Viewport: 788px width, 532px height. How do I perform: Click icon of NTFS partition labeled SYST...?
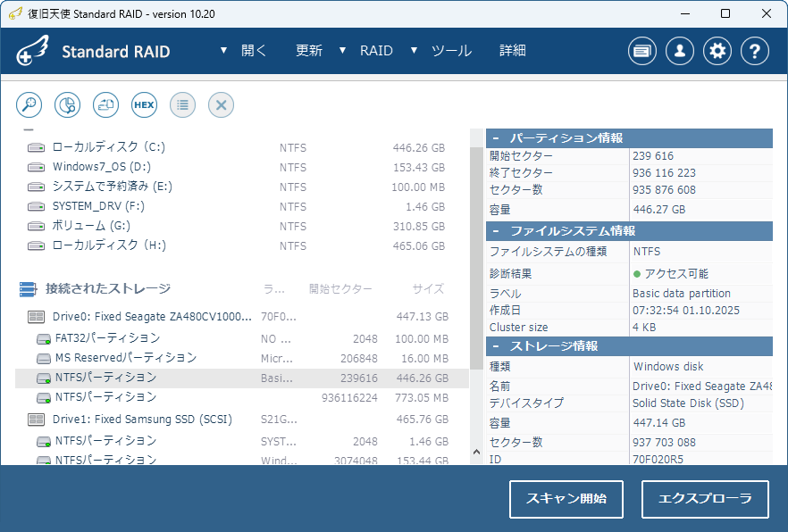(44, 442)
